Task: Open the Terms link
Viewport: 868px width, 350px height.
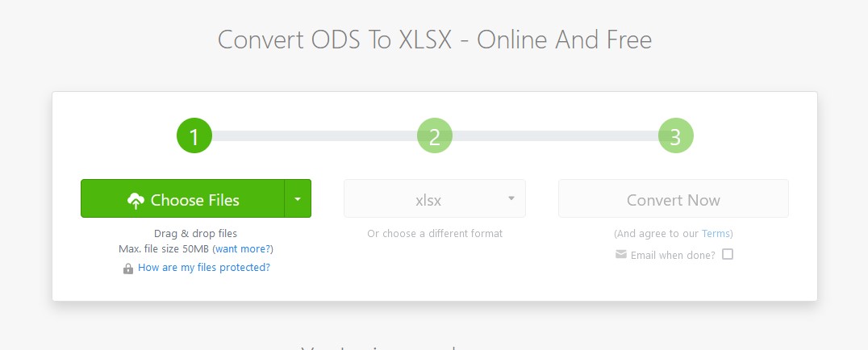Action: 716,234
